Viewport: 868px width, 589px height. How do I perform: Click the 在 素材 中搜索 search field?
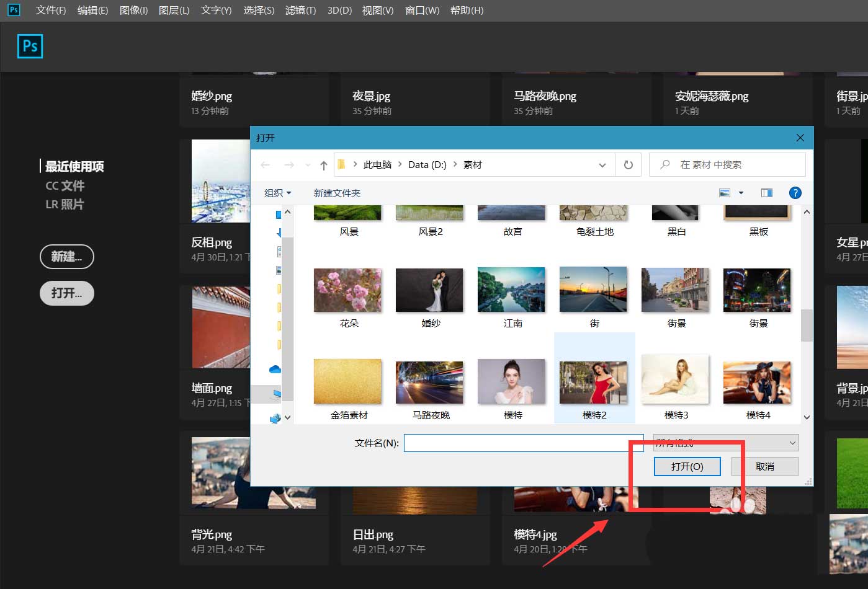coord(727,165)
